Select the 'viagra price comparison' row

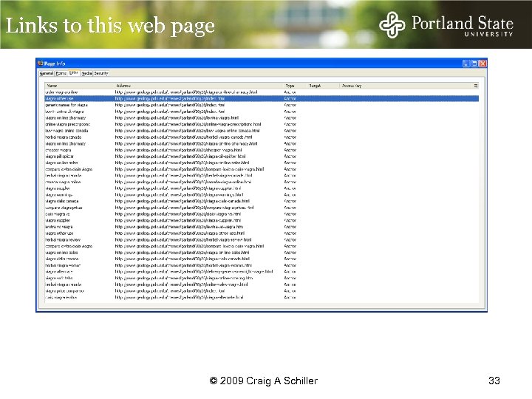pos(262,291)
